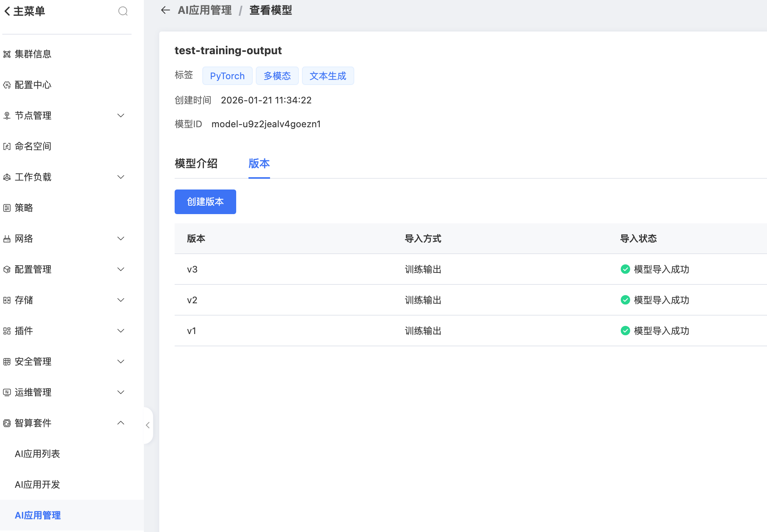Expand the 存储 menu chevron
Screen dimensions: 767x532
point(120,300)
